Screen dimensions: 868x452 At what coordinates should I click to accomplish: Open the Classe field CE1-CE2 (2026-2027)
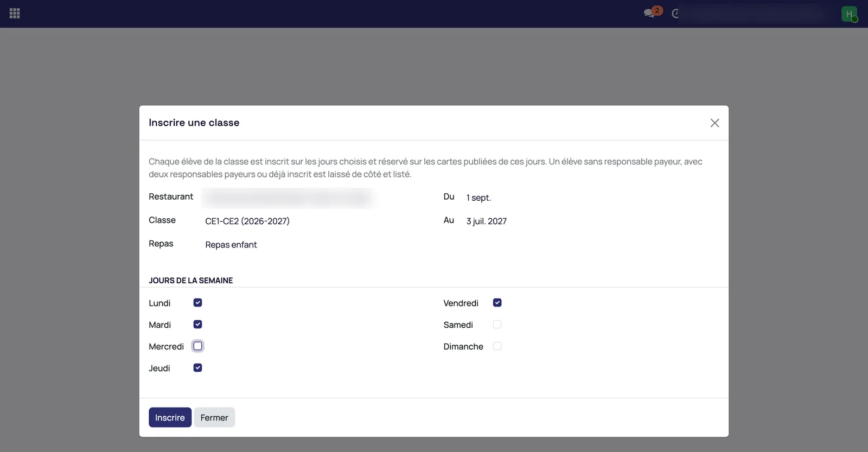pyautogui.click(x=247, y=221)
